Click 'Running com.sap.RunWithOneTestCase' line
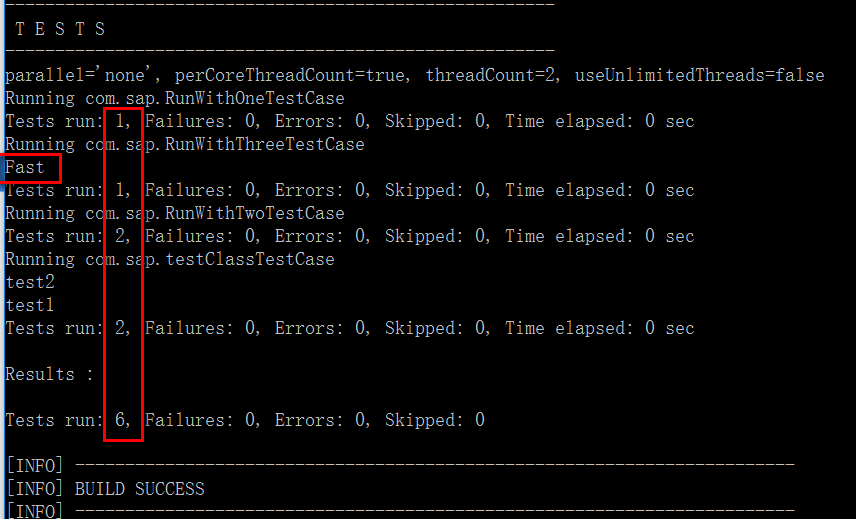This screenshot has width=856, height=519. (x=175, y=98)
